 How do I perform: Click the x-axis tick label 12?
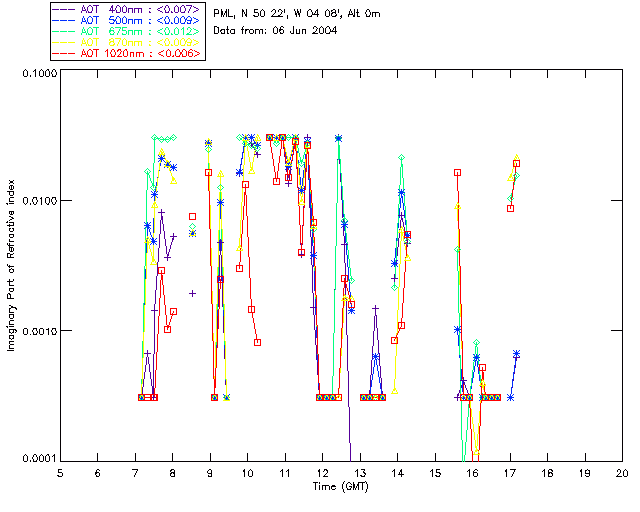tap(322, 473)
